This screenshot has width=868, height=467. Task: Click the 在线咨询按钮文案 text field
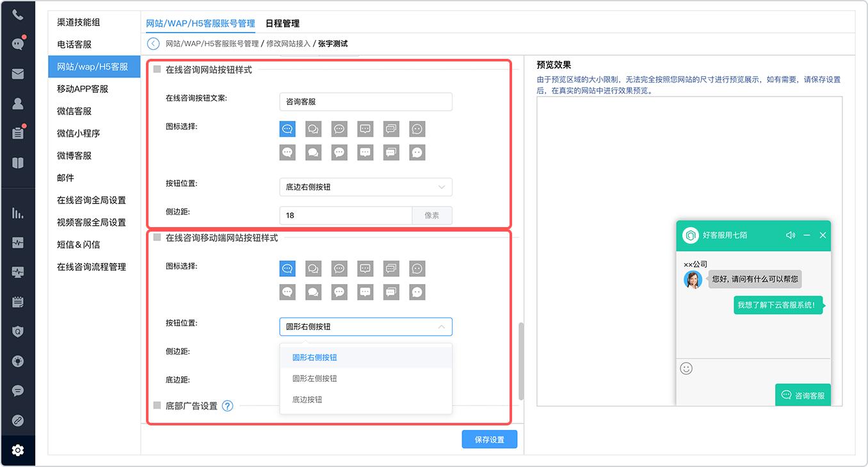366,101
